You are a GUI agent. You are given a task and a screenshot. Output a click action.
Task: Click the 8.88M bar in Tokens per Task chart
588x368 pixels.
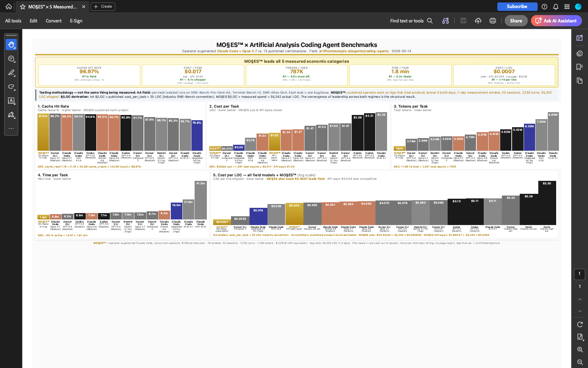pyautogui.click(x=553, y=131)
